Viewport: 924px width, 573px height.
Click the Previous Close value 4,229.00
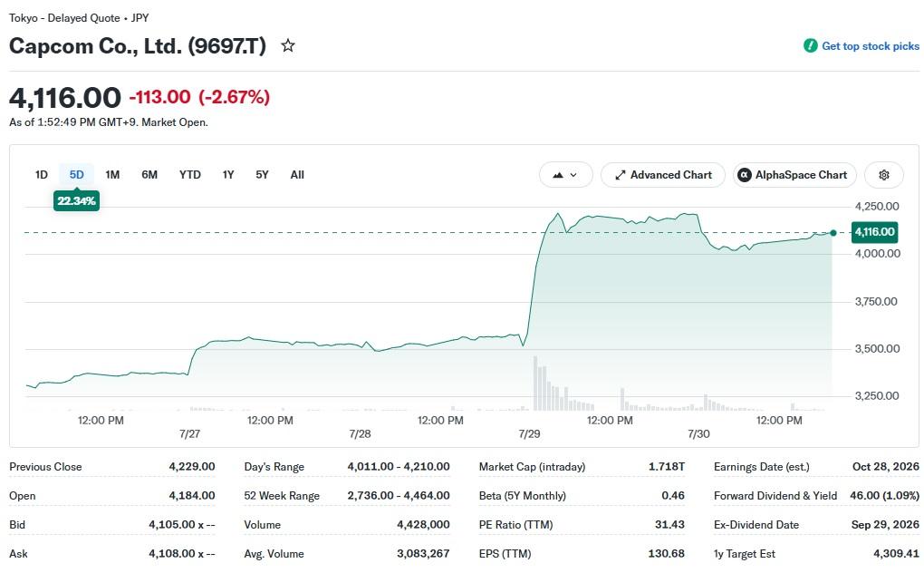(x=192, y=466)
